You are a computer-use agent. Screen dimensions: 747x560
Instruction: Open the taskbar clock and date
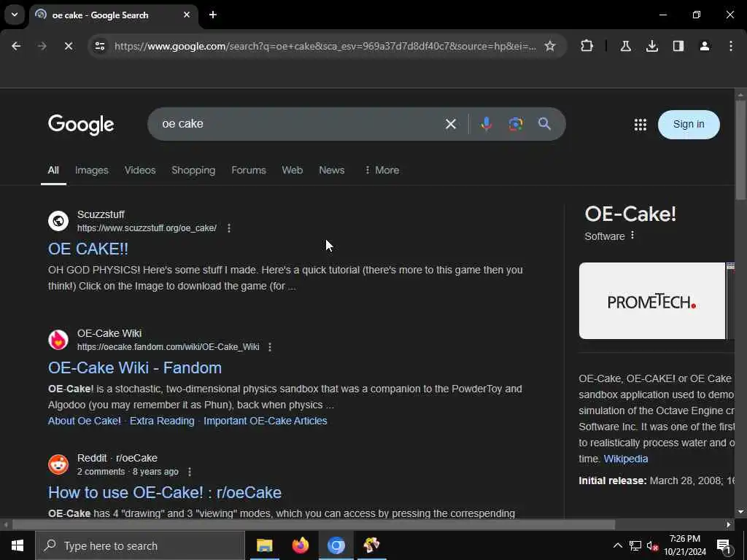pos(685,545)
